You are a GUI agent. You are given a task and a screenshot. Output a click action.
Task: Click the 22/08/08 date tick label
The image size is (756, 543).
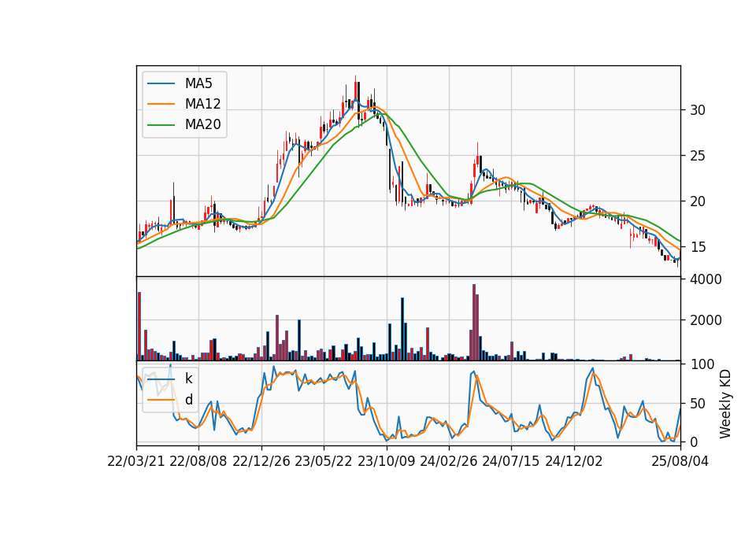pos(198,461)
